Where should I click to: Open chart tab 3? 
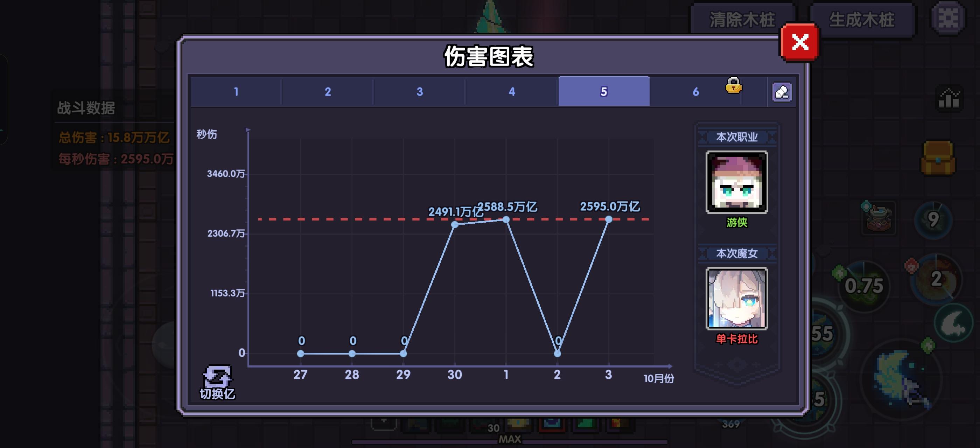[420, 92]
